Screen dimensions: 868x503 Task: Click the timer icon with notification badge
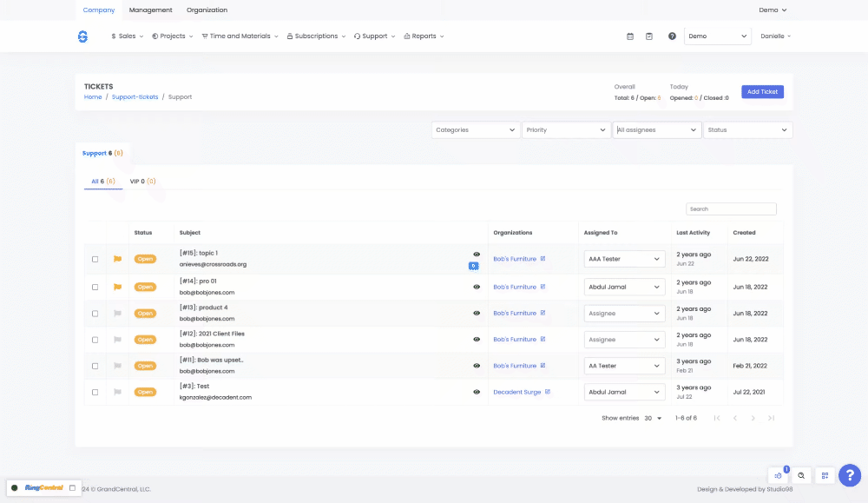pos(779,475)
